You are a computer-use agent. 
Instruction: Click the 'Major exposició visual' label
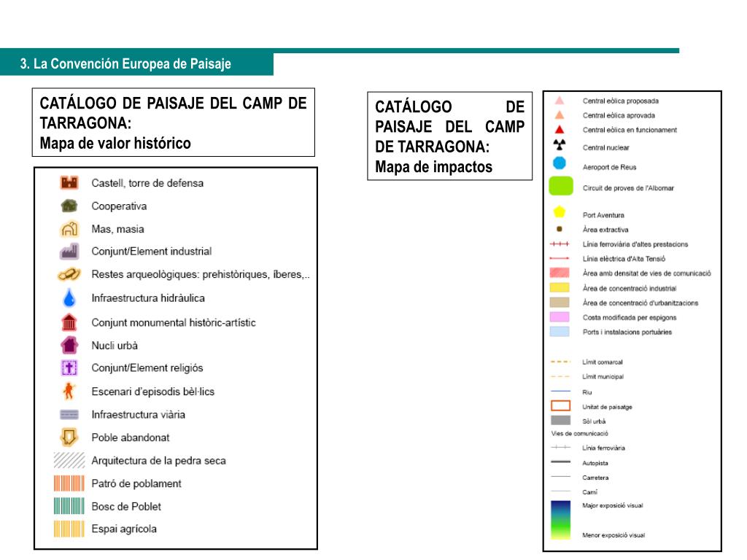click(613, 505)
